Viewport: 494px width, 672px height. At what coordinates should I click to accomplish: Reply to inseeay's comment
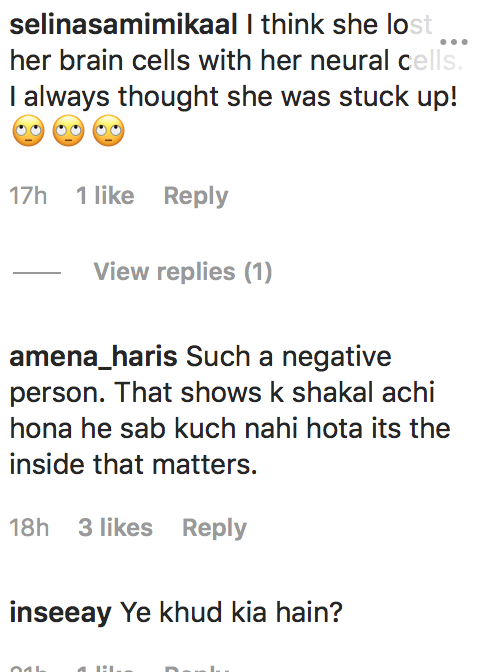197,669
